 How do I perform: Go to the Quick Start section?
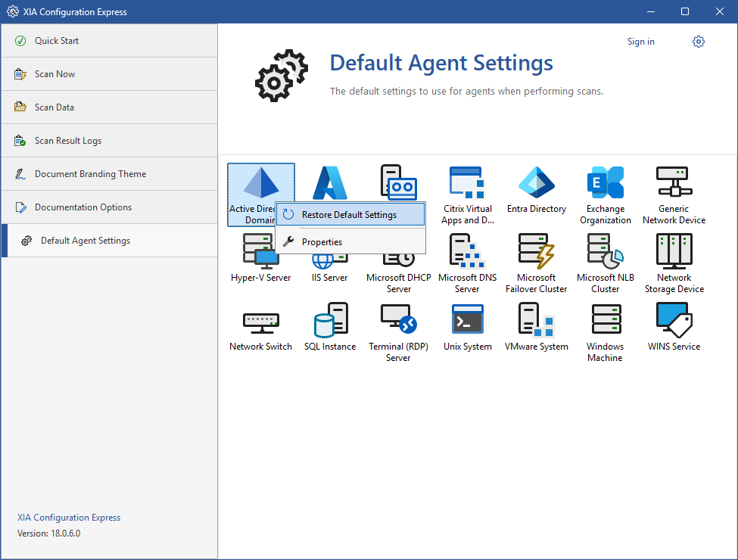tap(57, 41)
